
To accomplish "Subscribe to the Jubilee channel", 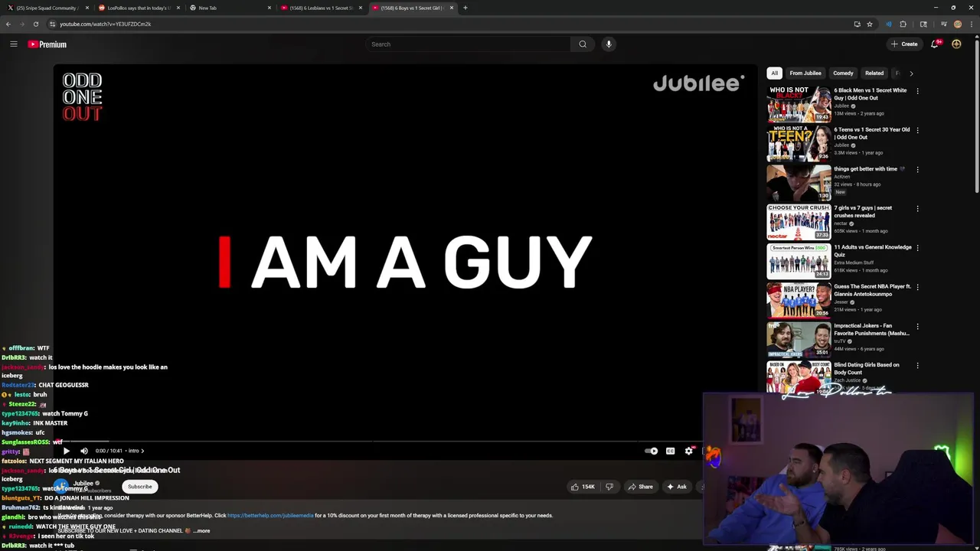I will [x=139, y=487].
